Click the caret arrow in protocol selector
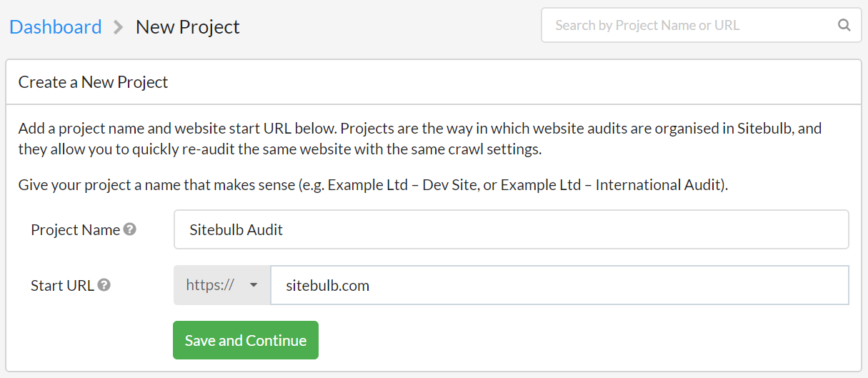This screenshot has height=378, width=868. point(253,285)
